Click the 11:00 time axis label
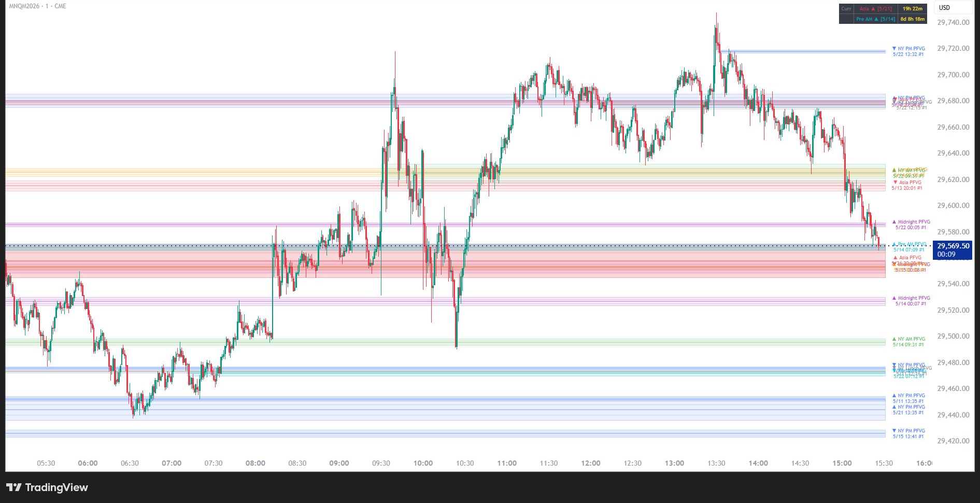 [507, 463]
